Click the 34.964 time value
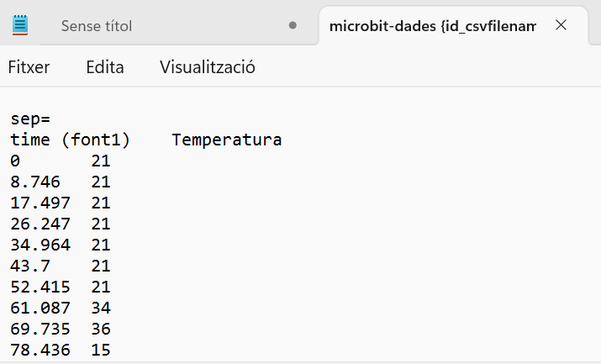Viewport: 601px width, 364px height. click(40, 245)
